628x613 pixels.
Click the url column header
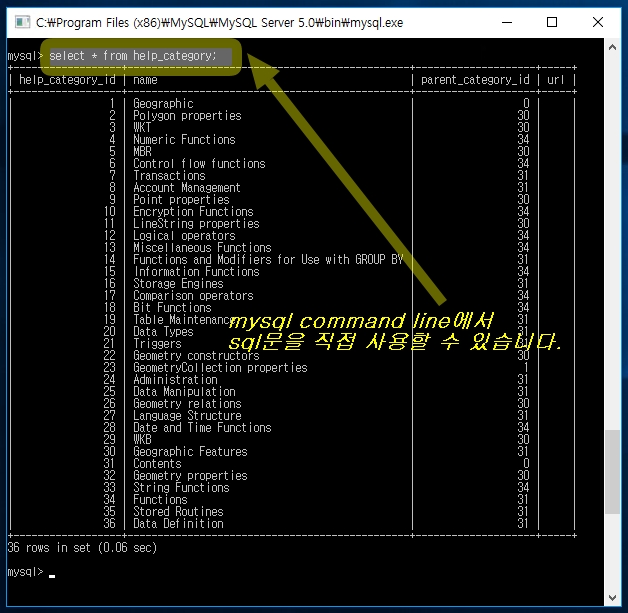tap(556, 80)
